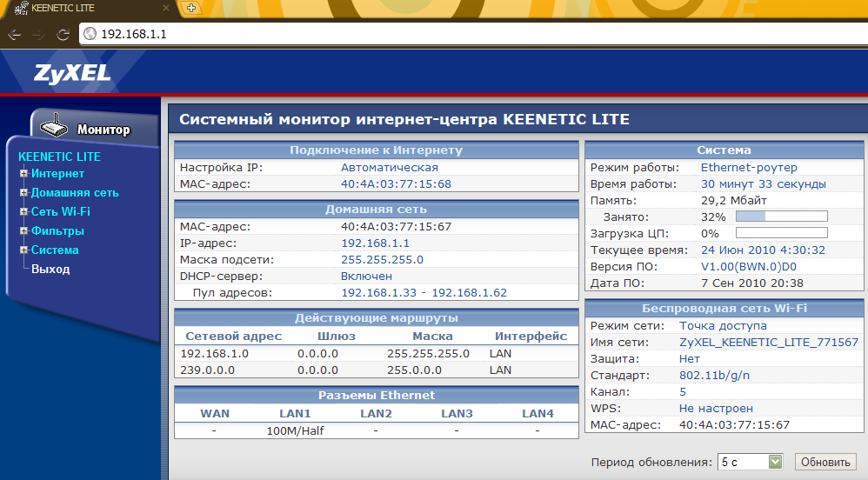Expand the Домашняя сеть tree node

tap(23, 193)
